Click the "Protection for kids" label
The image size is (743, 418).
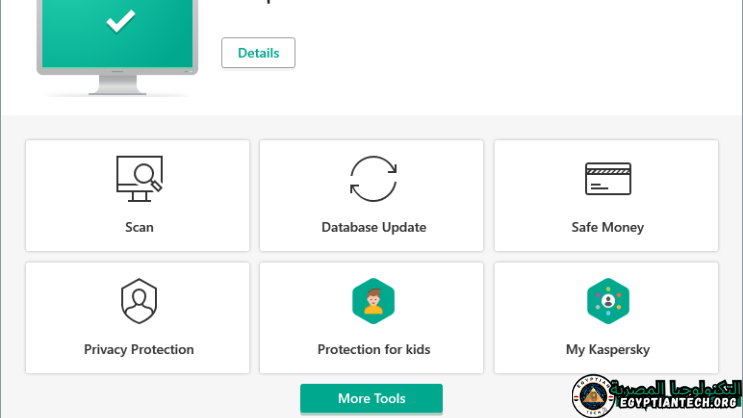click(373, 350)
